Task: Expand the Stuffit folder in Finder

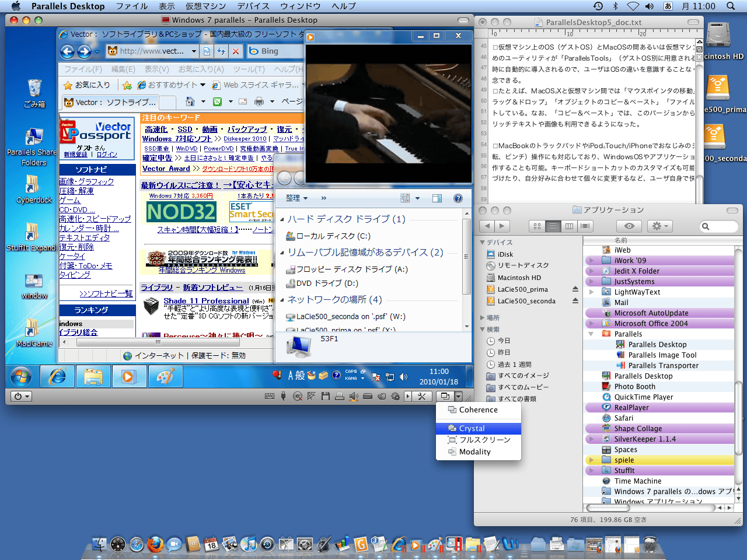Action: point(591,471)
